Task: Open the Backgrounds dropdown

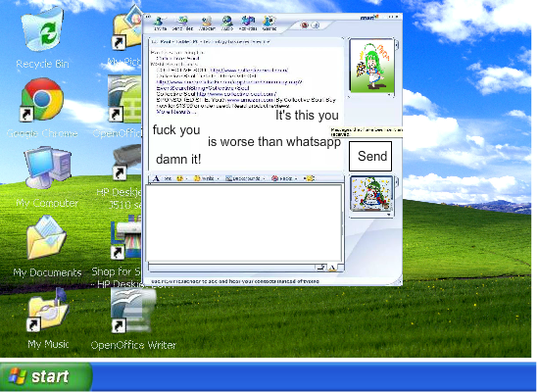Action: (245, 178)
